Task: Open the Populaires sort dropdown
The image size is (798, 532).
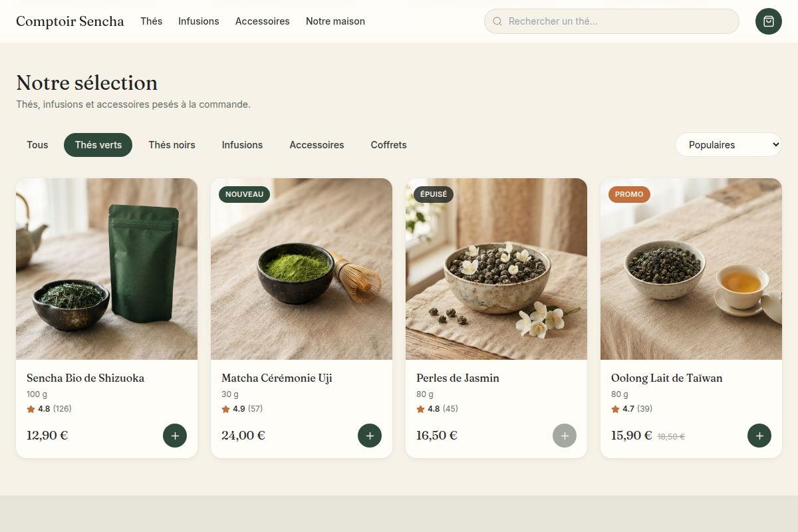Action: 728,145
